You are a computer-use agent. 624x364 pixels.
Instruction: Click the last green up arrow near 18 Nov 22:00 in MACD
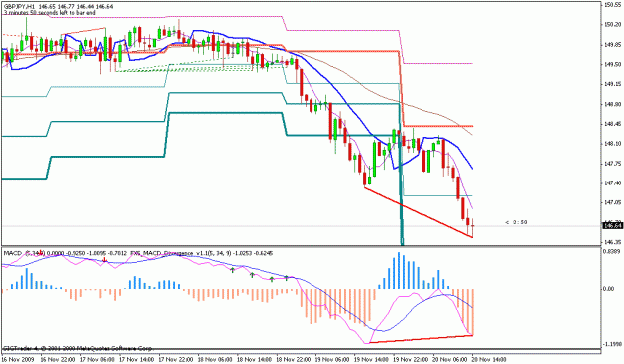(287, 278)
